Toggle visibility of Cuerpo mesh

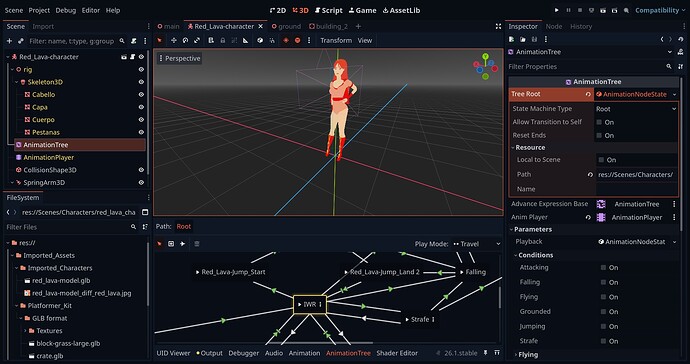[141, 120]
